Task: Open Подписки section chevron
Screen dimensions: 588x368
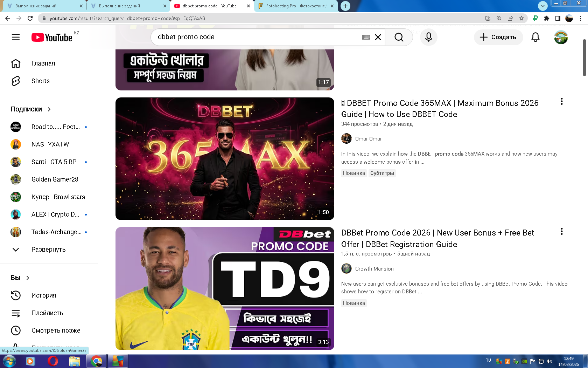Action: coord(49,109)
